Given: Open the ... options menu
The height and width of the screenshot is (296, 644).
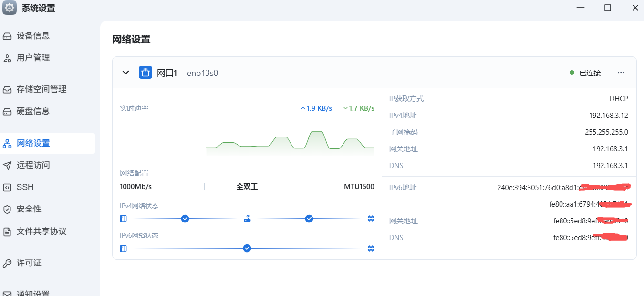Looking at the screenshot, I should 621,72.
